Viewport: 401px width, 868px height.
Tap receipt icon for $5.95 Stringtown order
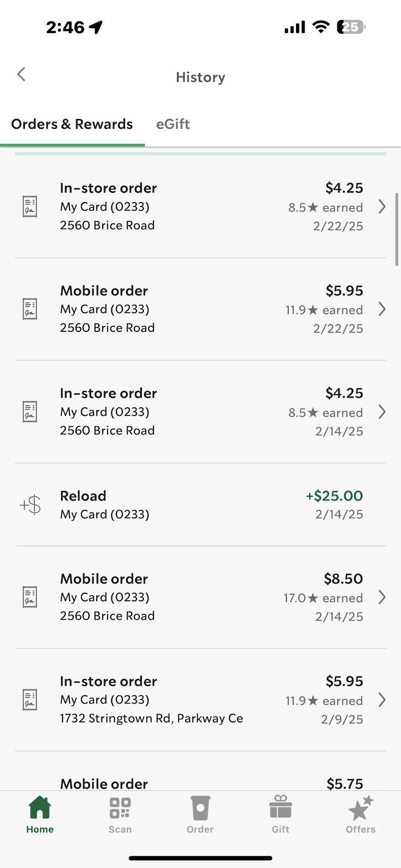pos(30,700)
